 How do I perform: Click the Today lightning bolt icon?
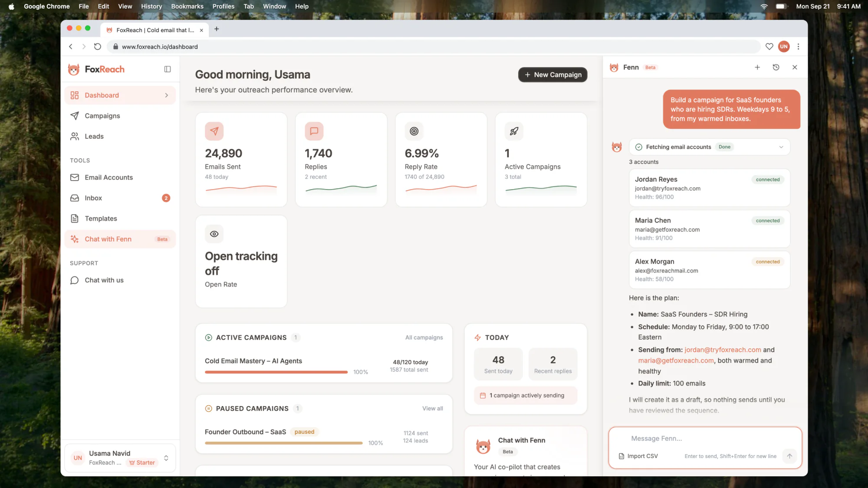point(477,337)
